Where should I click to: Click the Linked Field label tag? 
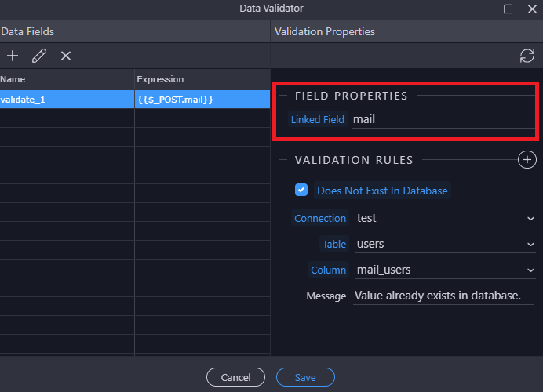317,120
